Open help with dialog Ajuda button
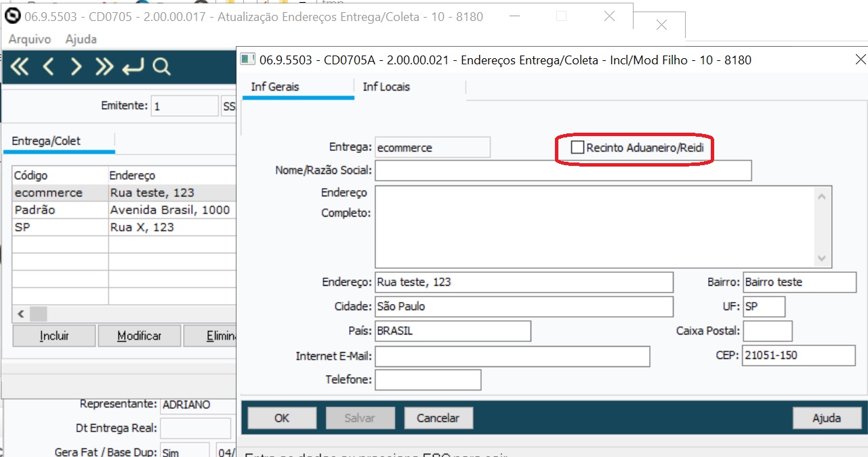 [827, 418]
